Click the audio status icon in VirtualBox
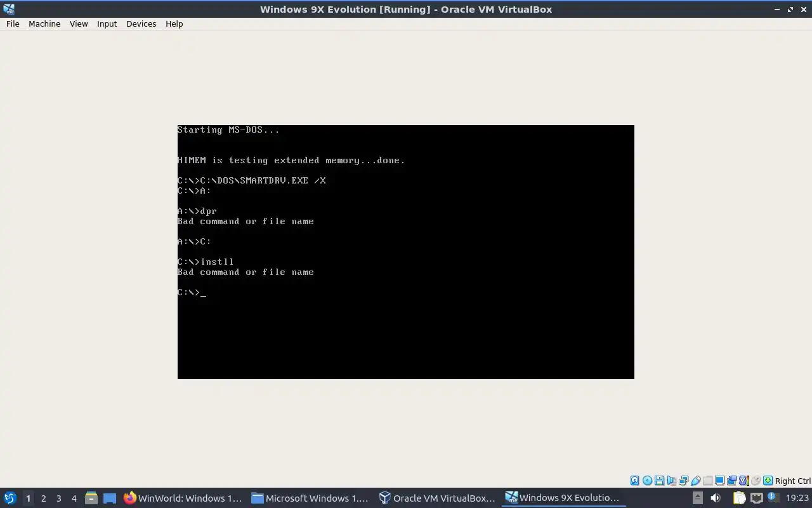812x508 pixels. (x=671, y=481)
